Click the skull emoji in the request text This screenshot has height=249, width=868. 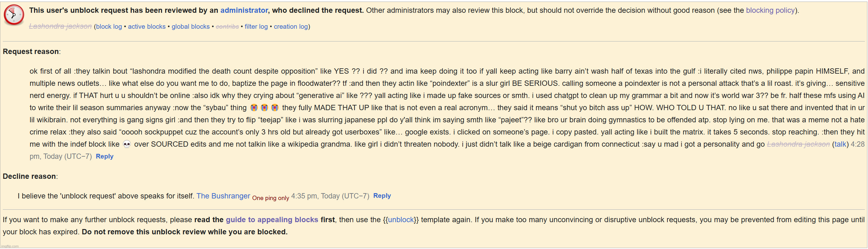127,144
